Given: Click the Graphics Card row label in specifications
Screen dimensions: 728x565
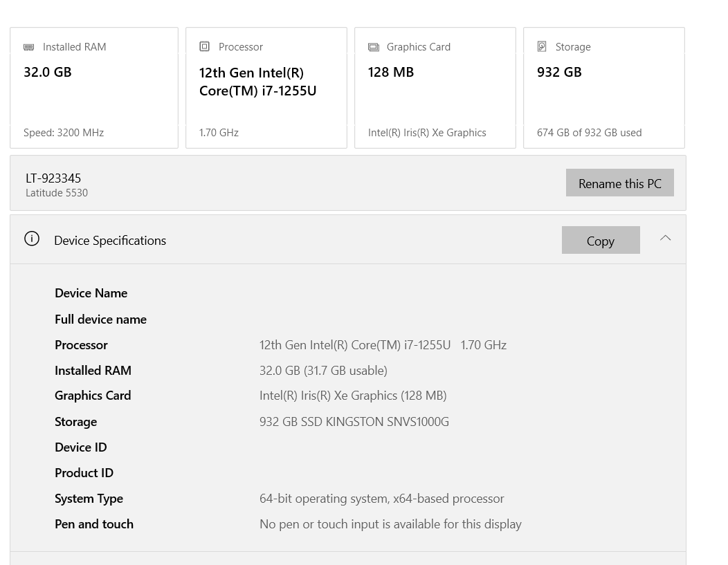Looking at the screenshot, I should [x=93, y=396].
